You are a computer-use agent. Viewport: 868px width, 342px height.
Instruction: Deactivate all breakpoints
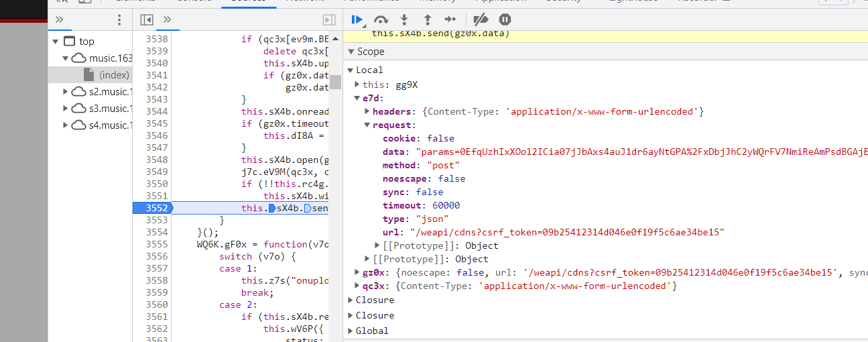pos(481,19)
